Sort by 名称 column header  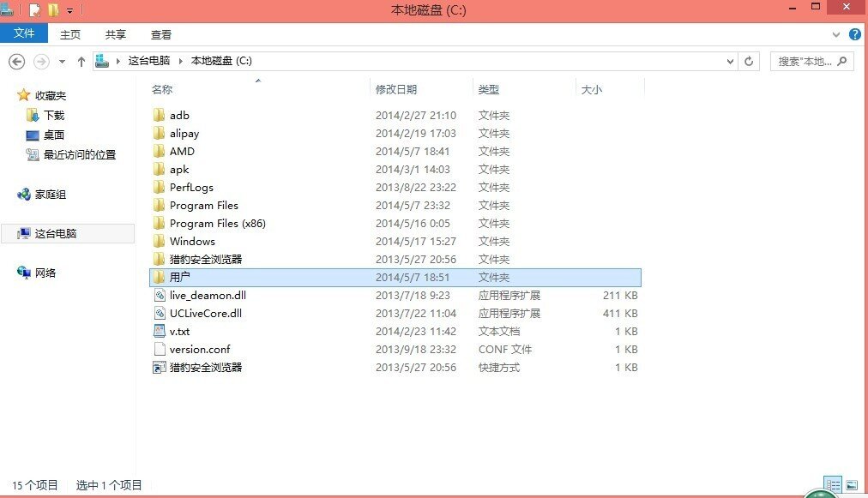(x=162, y=89)
